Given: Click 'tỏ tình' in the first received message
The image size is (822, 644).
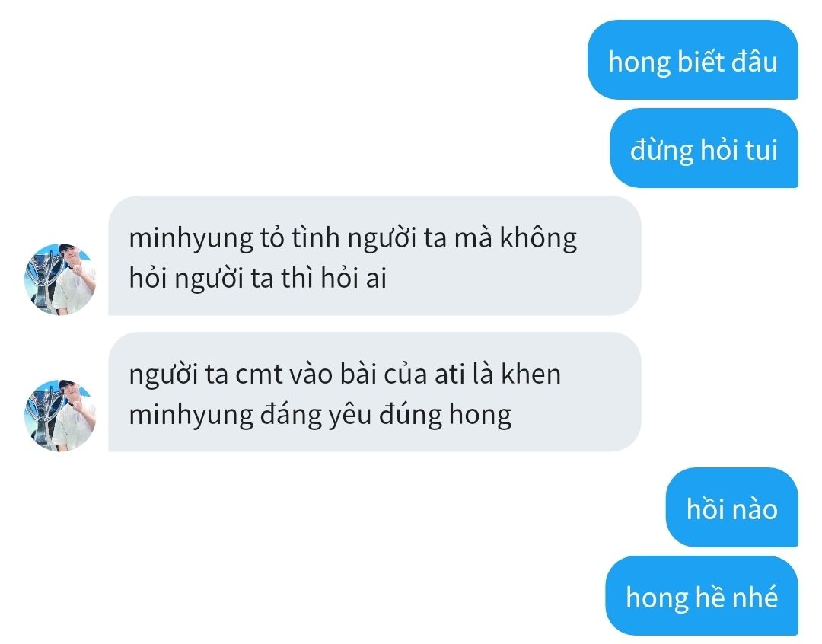Looking at the screenshot, I should (299, 238).
